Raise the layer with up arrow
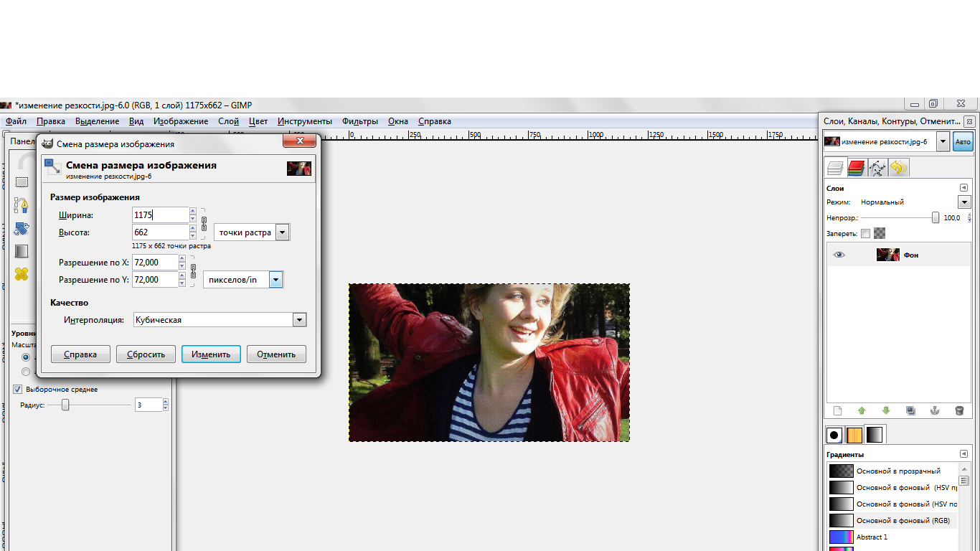 coord(862,411)
